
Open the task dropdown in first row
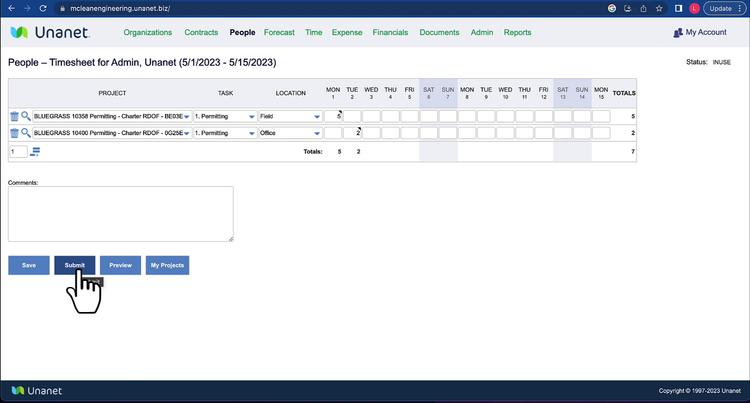(252, 117)
